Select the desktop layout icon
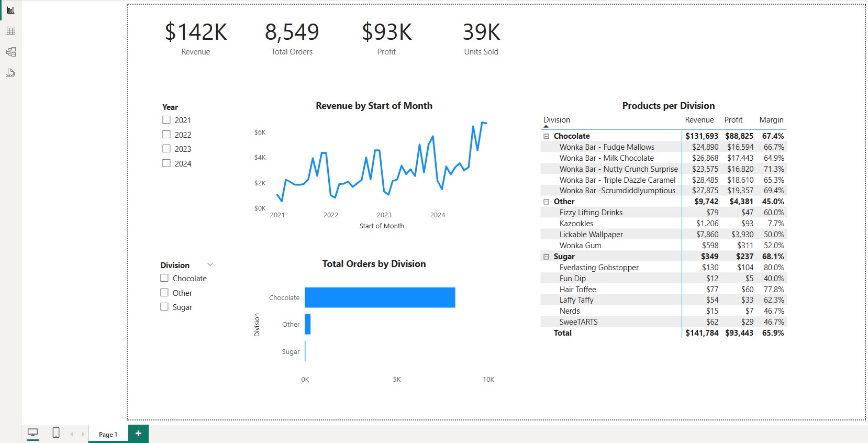The width and height of the screenshot is (868, 443). (x=33, y=433)
